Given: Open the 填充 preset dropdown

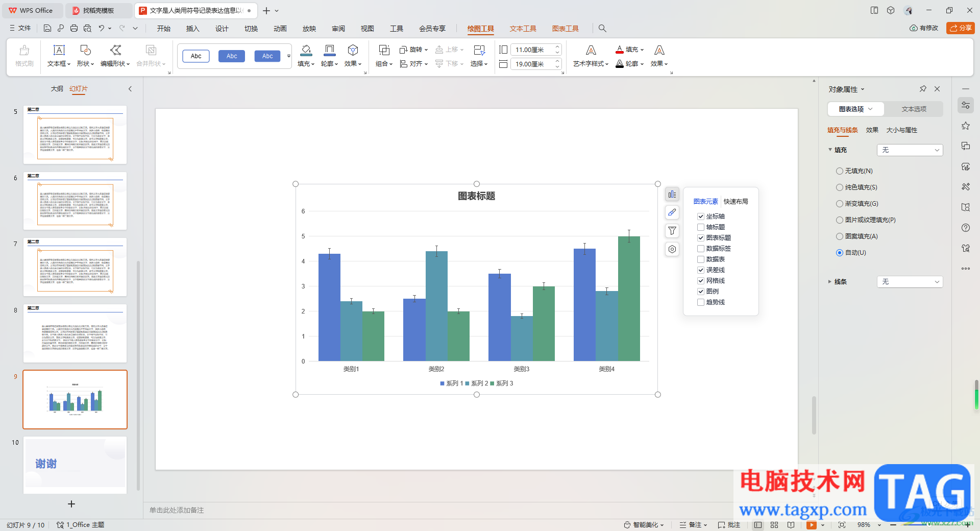Looking at the screenshot, I should point(910,150).
